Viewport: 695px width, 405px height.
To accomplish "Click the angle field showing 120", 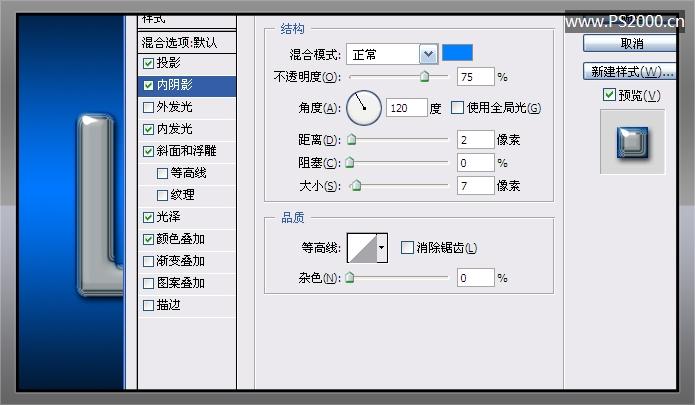I will tap(406, 108).
